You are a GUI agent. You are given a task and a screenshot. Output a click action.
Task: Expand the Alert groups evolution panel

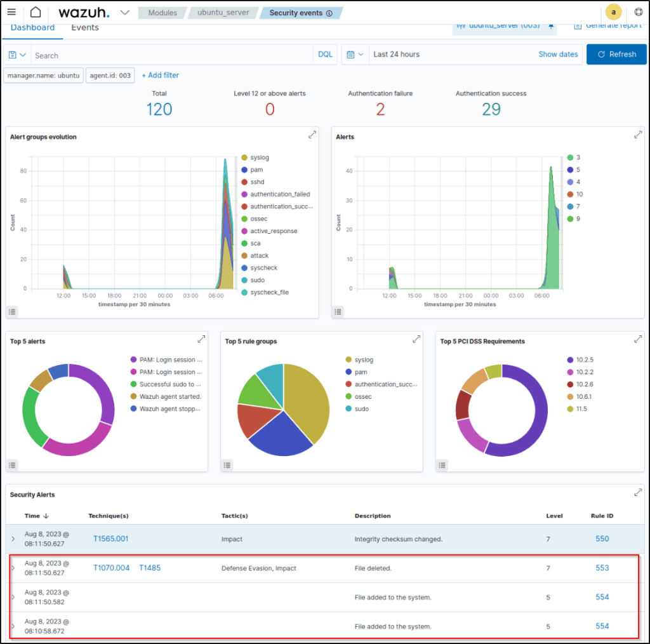(312, 135)
